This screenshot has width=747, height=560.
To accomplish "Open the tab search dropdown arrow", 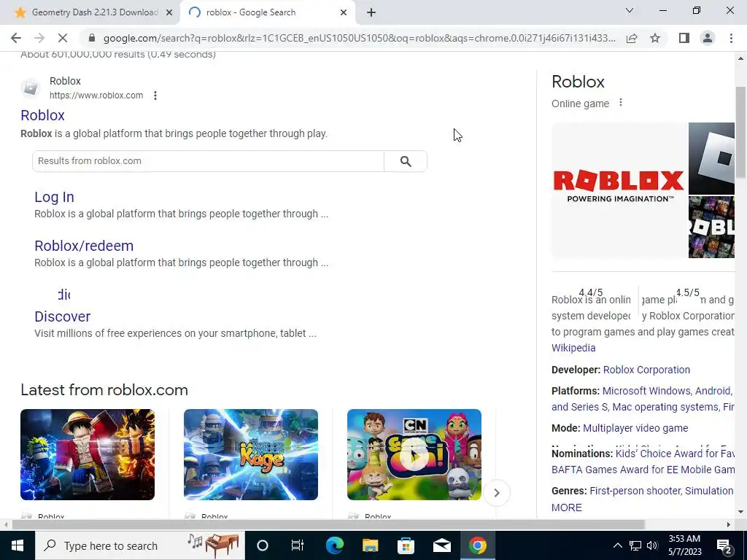I will [630, 10].
